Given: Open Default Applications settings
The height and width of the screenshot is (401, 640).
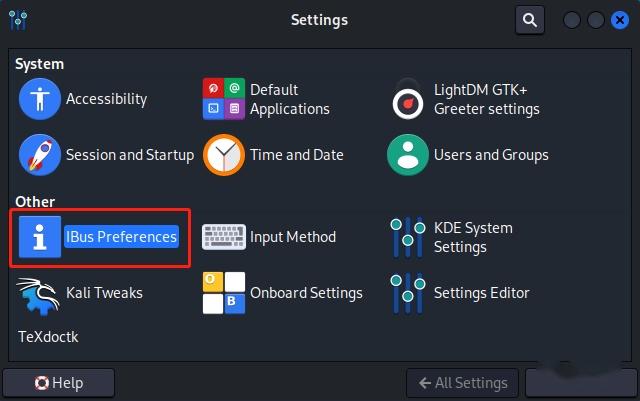Looking at the screenshot, I should (x=224, y=99).
